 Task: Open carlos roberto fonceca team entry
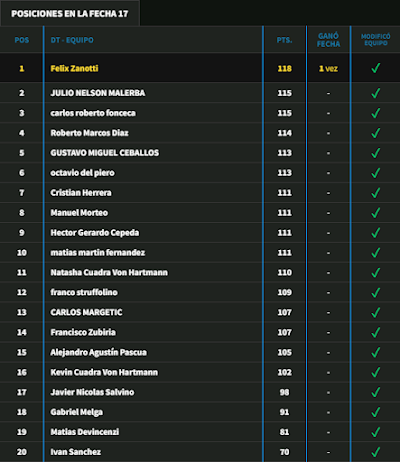tap(93, 113)
